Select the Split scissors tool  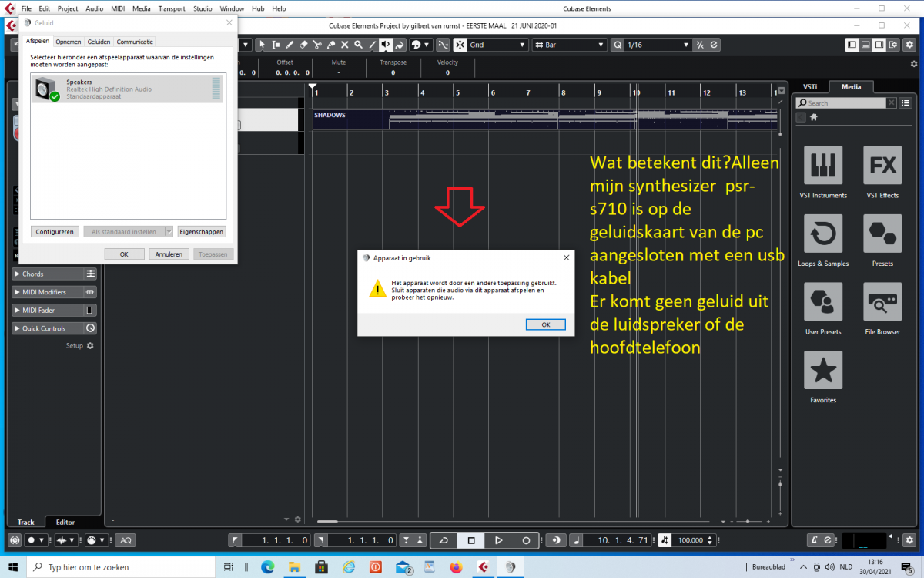[x=317, y=45]
